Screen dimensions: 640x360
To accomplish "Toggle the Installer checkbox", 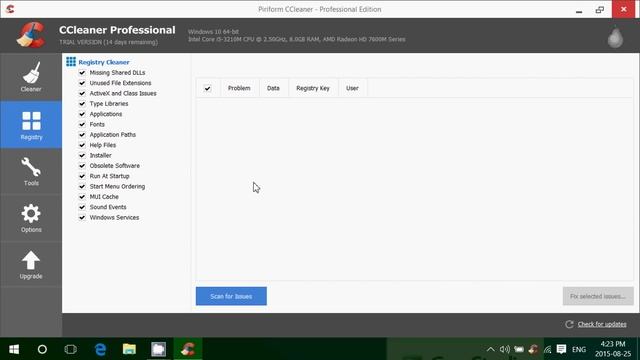I will point(82,156).
